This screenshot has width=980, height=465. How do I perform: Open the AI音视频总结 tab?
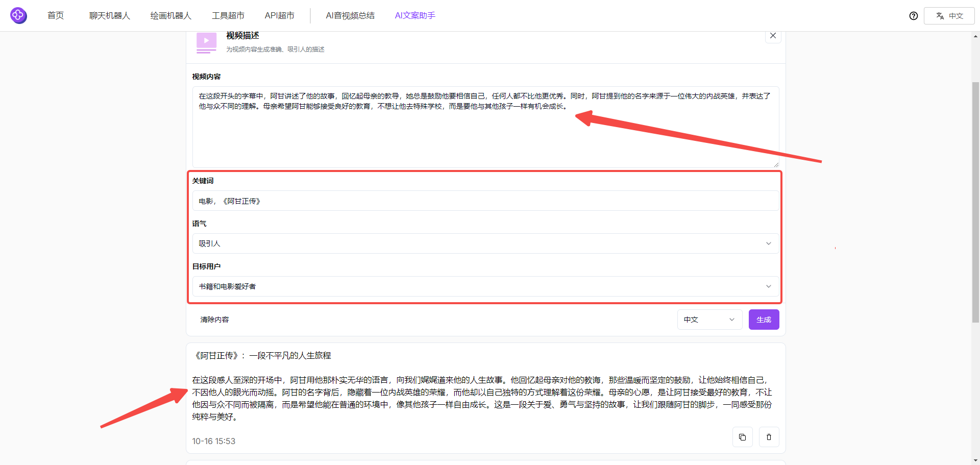point(350,15)
